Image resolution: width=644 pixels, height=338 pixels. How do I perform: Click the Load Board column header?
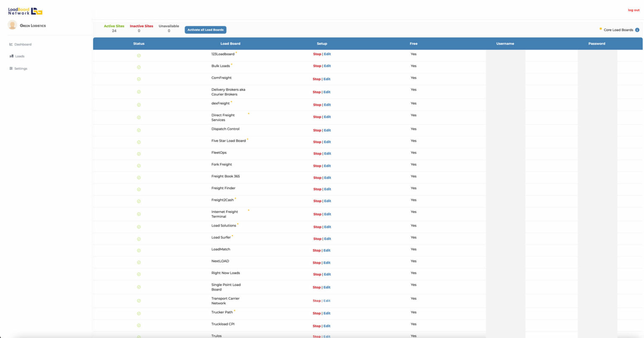pyautogui.click(x=231, y=43)
